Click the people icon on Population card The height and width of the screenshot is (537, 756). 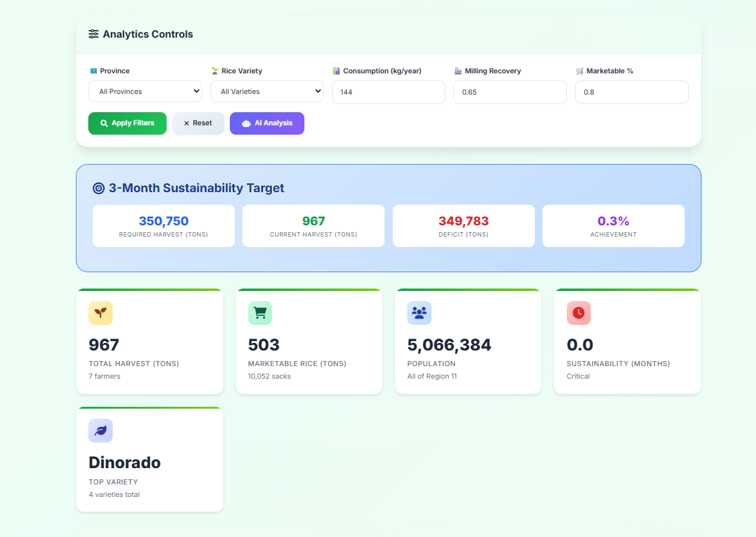point(419,313)
